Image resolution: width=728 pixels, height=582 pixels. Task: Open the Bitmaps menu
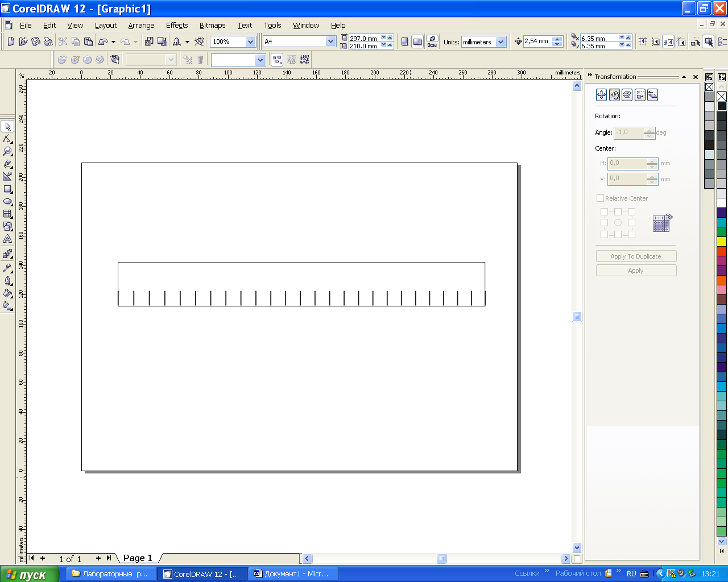[212, 26]
